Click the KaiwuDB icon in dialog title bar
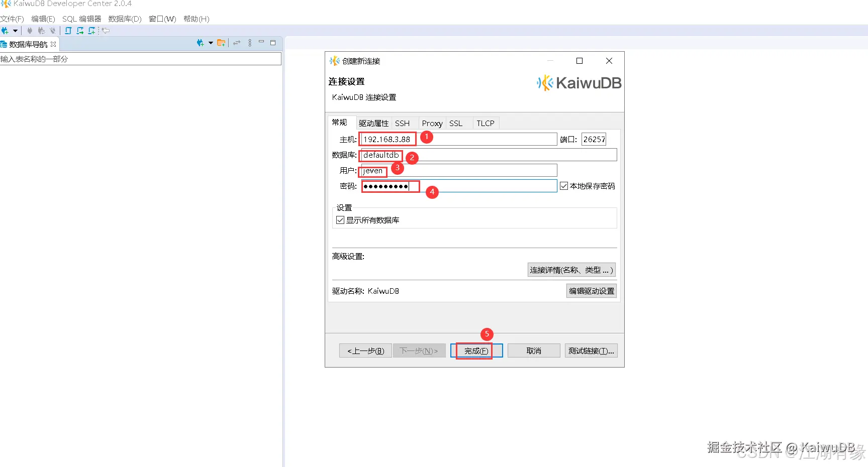Screen dimensions: 868x467 point(335,61)
